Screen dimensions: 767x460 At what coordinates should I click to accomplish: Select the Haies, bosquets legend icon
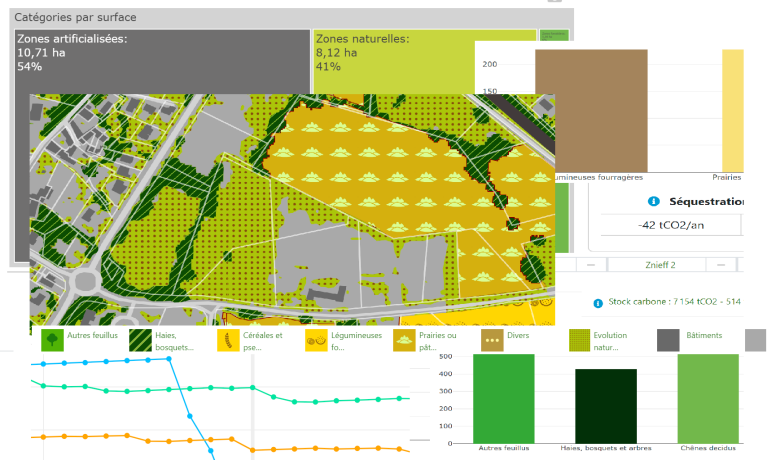pos(139,341)
